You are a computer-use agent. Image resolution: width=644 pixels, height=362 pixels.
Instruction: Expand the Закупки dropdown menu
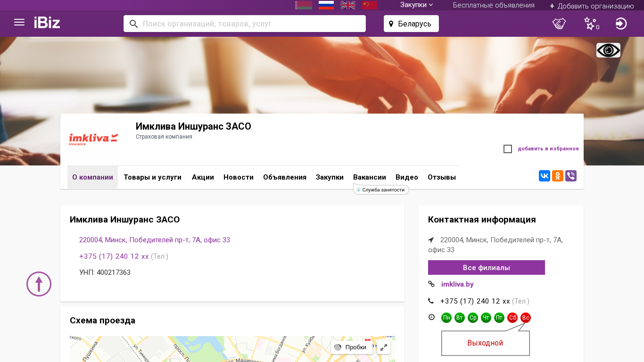pyautogui.click(x=416, y=5)
